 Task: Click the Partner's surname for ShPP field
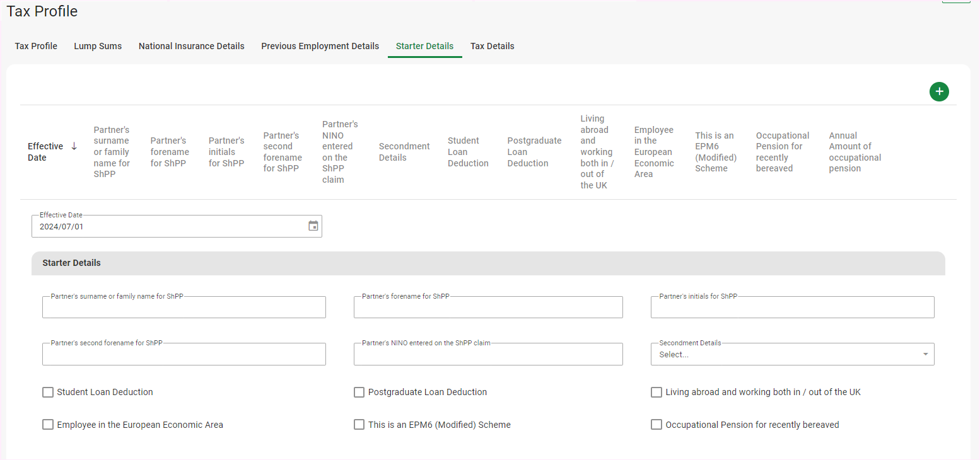click(x=184, y=308)
